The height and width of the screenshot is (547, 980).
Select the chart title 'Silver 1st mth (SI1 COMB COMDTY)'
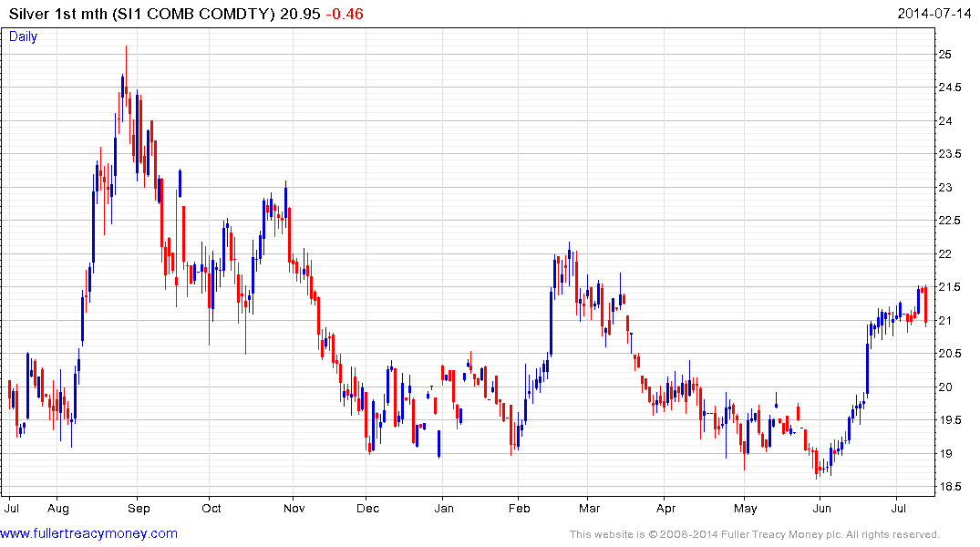tap(142, 14)
